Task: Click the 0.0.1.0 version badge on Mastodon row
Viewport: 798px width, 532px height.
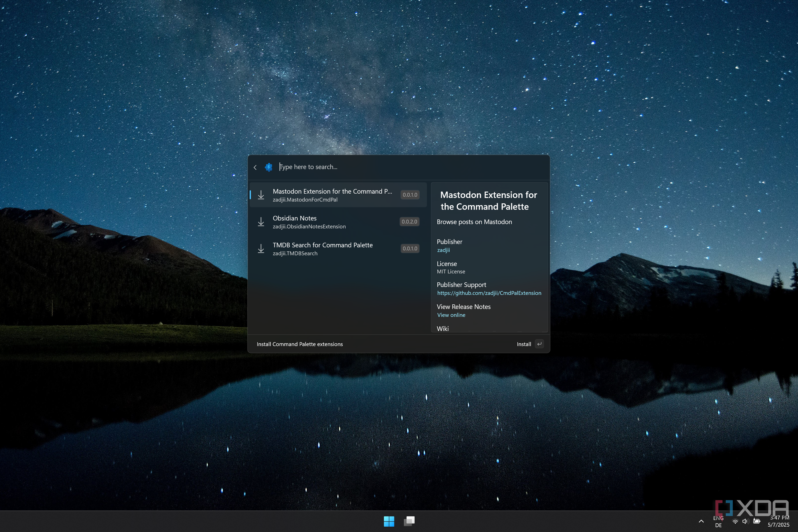Action: pyautogui.click(x=410, y=195)
